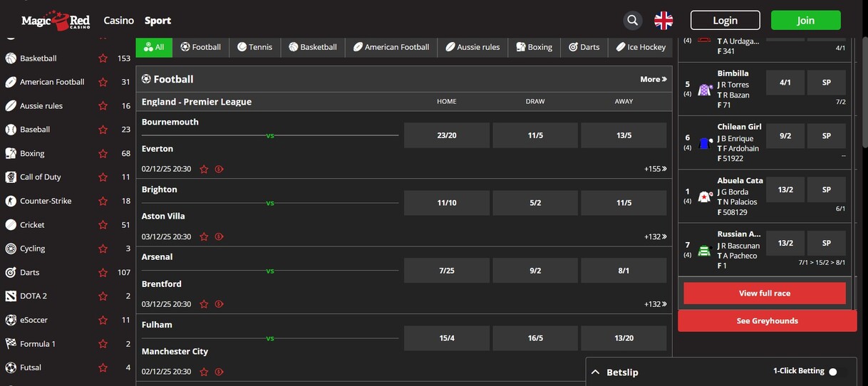This screenshot has height=386, width=868.
Task: Bet Manchester City away at 13/20
Action: pos(624,338)
